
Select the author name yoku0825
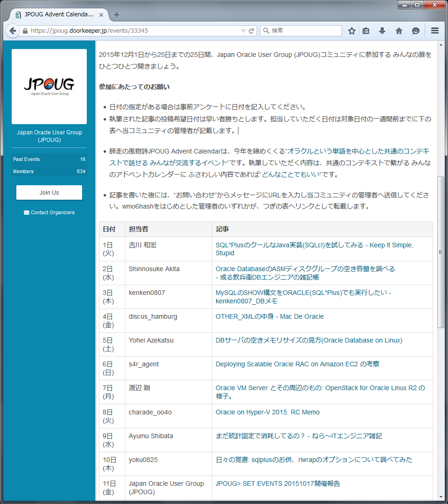[143, 460]
